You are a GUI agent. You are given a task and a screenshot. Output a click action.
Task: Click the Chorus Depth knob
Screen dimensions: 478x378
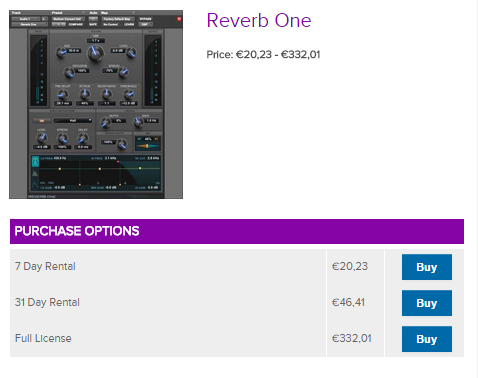tap(106, 122)
